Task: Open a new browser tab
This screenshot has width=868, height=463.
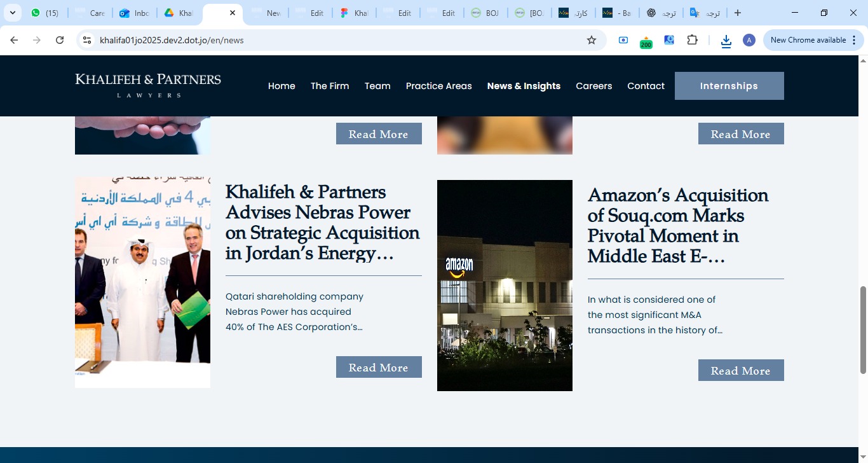Action: [737, 13]
